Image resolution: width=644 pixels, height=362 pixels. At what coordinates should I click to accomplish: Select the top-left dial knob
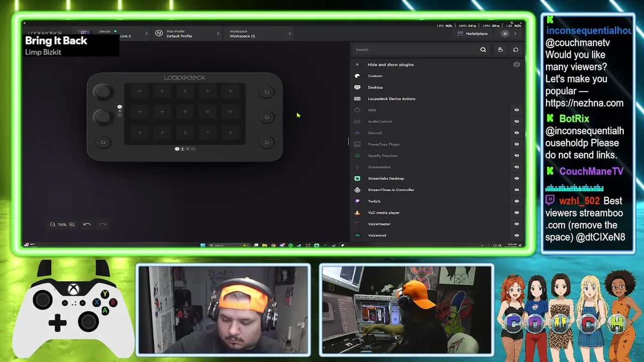(103, 92)
